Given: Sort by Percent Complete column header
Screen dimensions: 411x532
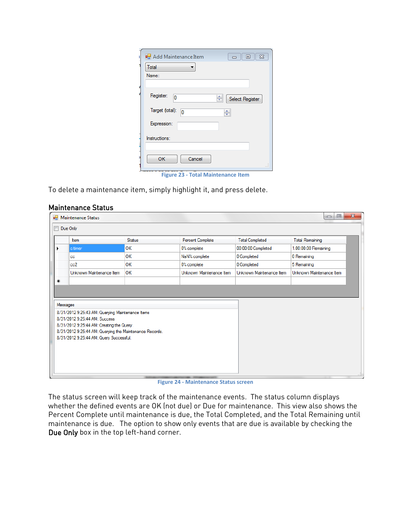Looking at the screenshot, I should pos(208,240).
